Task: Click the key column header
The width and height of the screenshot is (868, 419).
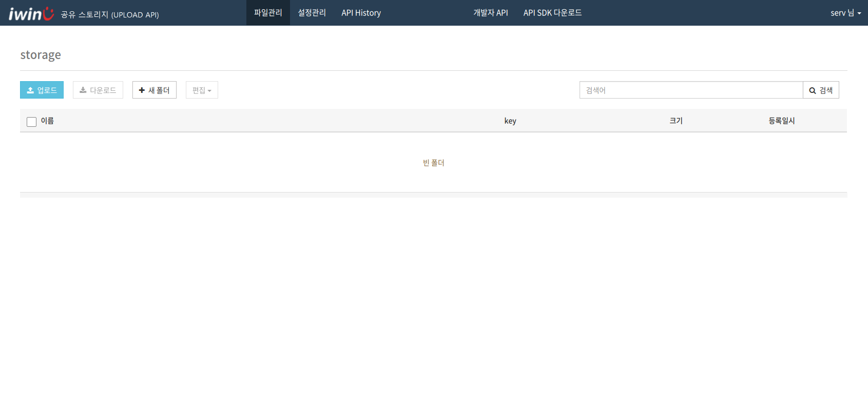Action: coord(510,121)
